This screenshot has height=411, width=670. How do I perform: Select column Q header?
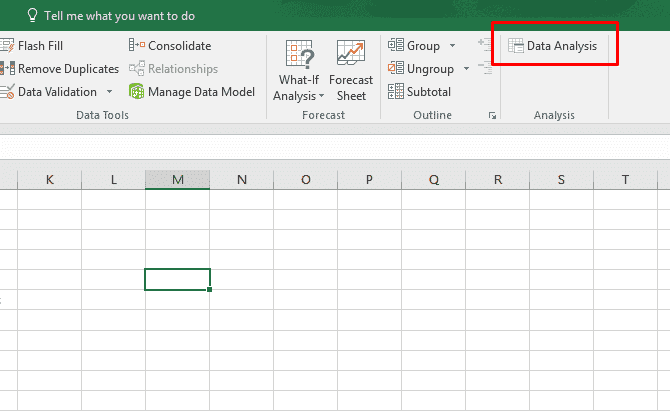coord(433,179)
